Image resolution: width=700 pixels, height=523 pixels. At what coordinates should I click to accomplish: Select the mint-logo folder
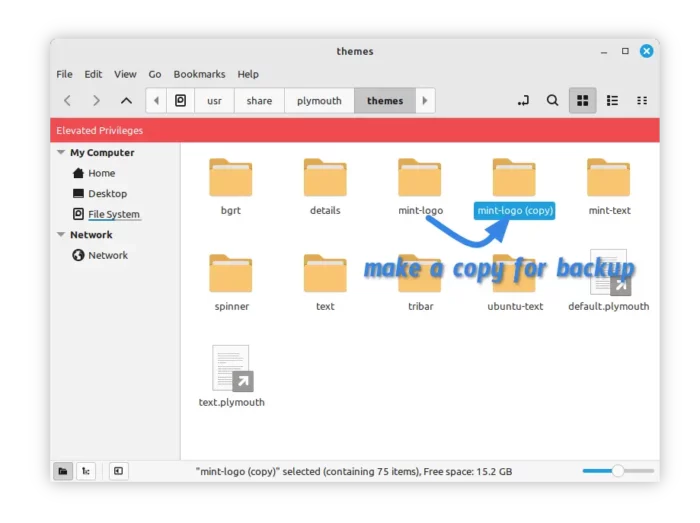420,187
